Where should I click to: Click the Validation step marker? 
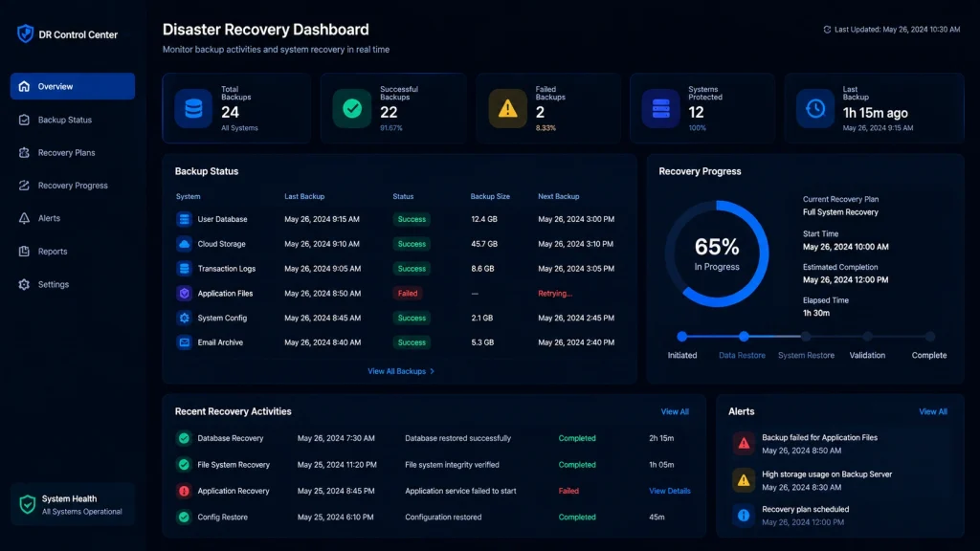(x=867, y=336)
